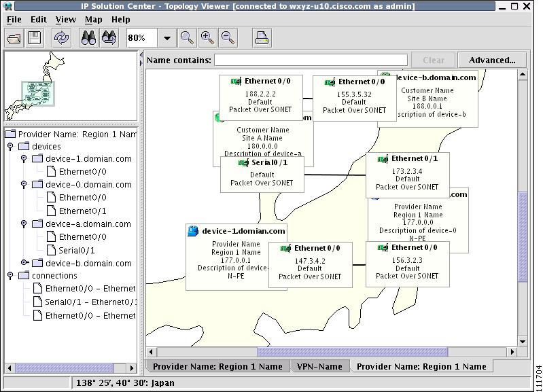
Task: Click the Refresh arrows toolbar icon
Action: [61, 38]
